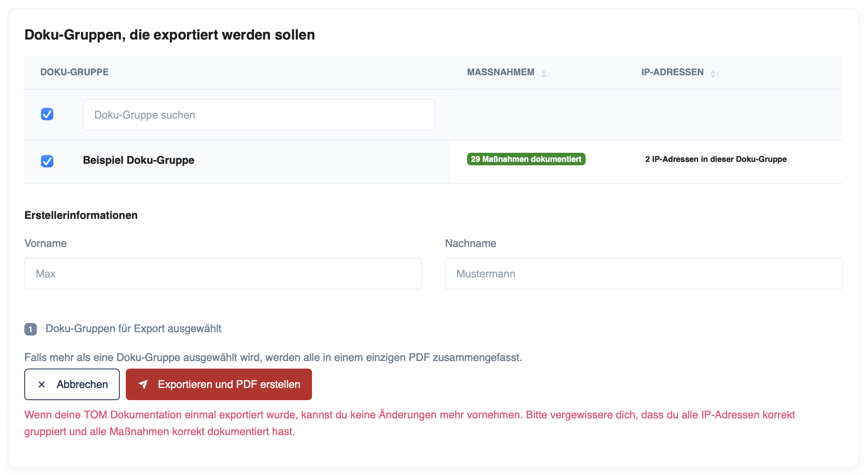
Task: Select the Beispiel Doku-Gruppe row name
Action: [139, 160]
